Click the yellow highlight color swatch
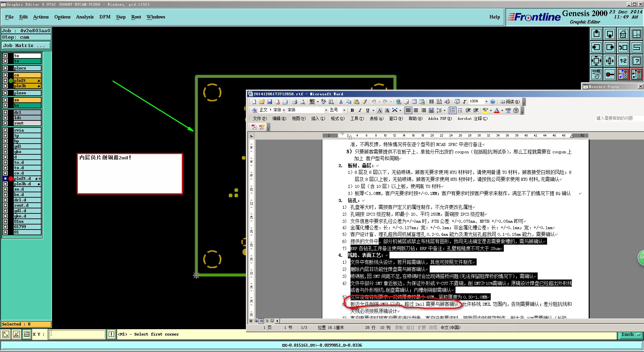The width and height of the screenshot is (644, 352). (x=485, y=110)
